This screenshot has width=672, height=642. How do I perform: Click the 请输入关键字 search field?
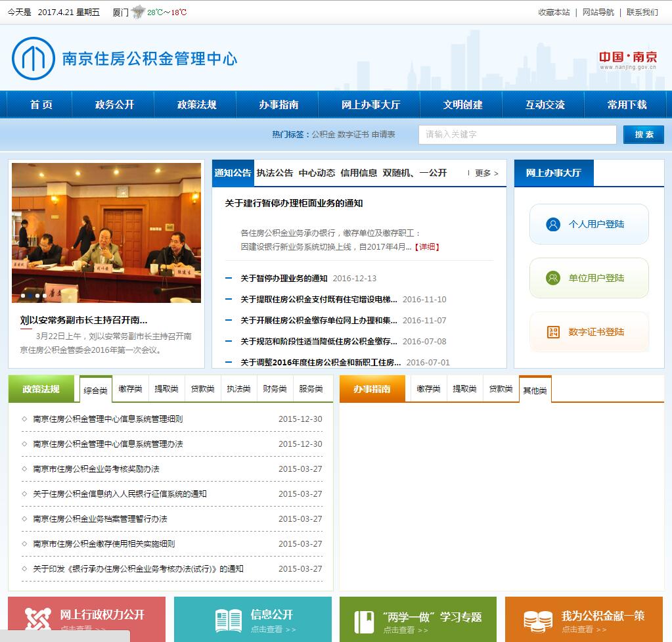pyautogui.click(x=517, y=135)
